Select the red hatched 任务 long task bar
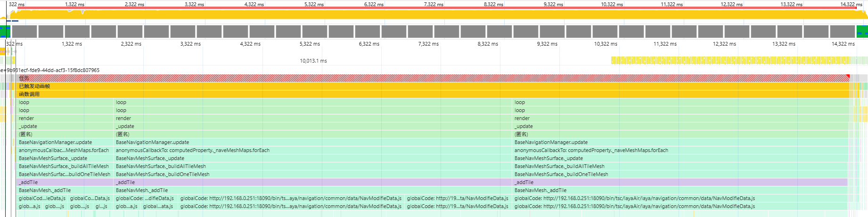Screen dimensions: 868x217 (424, 78)
